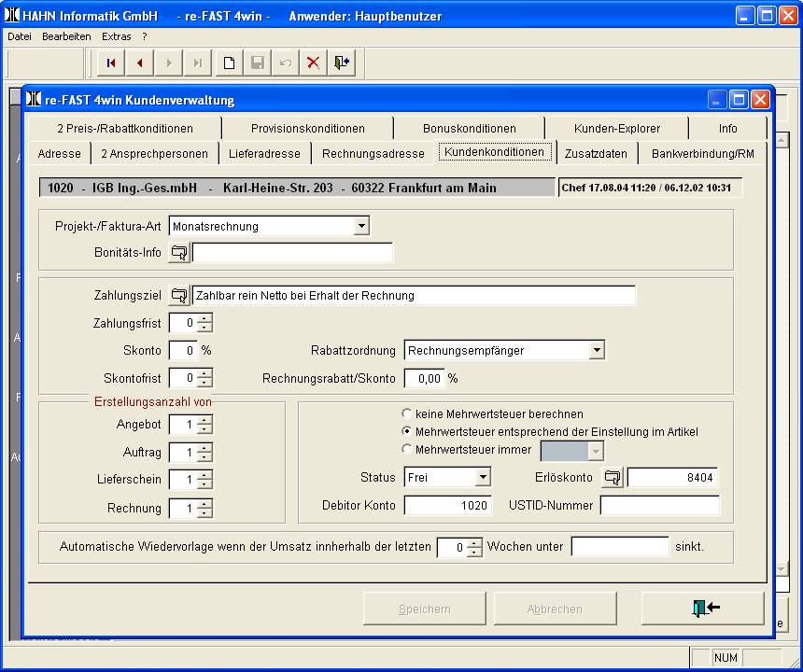Open the ? help menu
Image resolution: width=803 pixels, height=672 pixels.
click(145, 36)
